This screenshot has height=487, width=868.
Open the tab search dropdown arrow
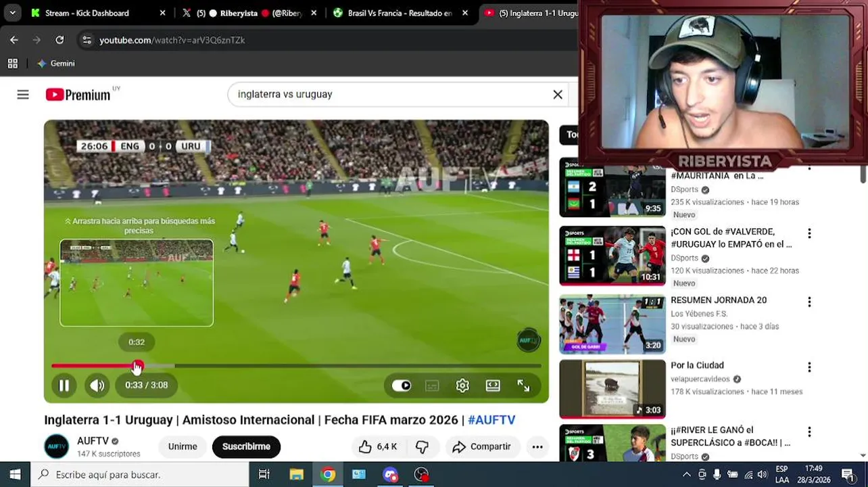[12, 13]
